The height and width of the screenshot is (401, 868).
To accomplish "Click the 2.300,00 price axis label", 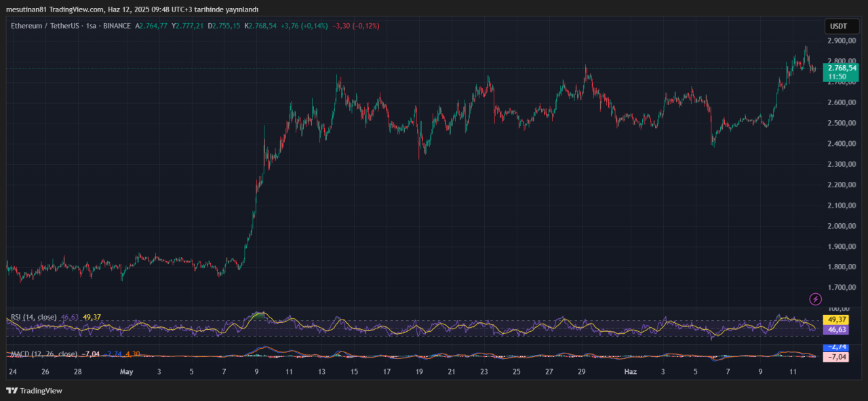I will tap(842, 164).
